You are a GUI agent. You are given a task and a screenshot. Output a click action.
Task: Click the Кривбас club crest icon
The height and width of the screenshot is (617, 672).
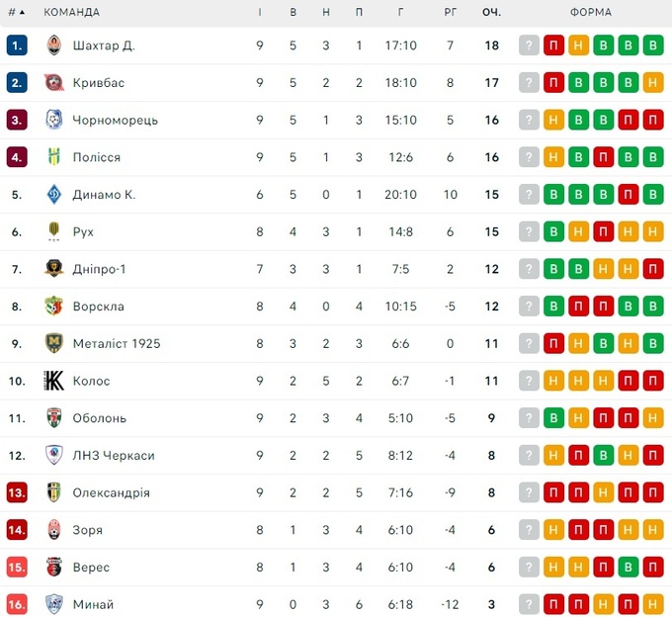pyautogui.click(x=54, y=83)
